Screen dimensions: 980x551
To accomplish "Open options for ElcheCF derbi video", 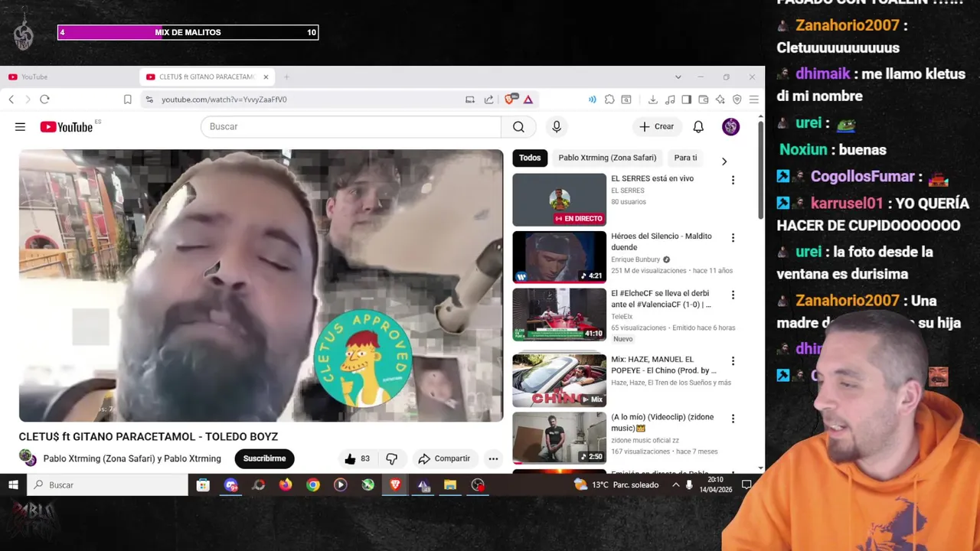I will (733, 295).
